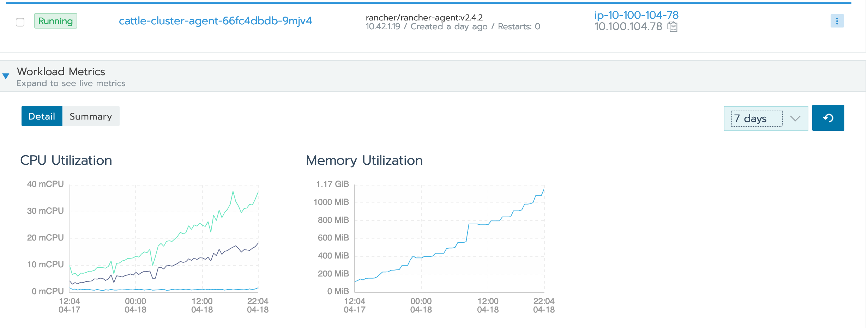Switch to the Summary tab
Viewport: 868px width, 328px height.
click(x=91, y=116)
